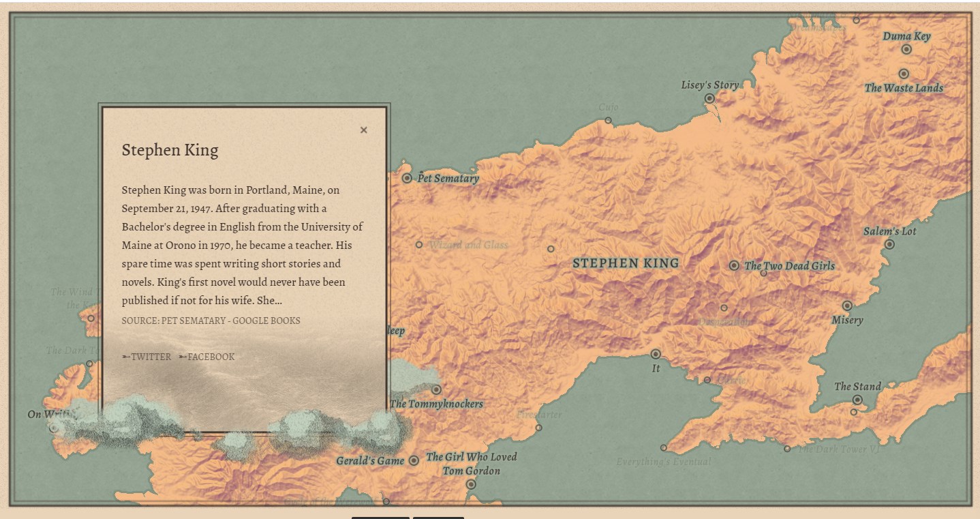Share via the Twitter link
980x519 pixels.
[147, 357]
